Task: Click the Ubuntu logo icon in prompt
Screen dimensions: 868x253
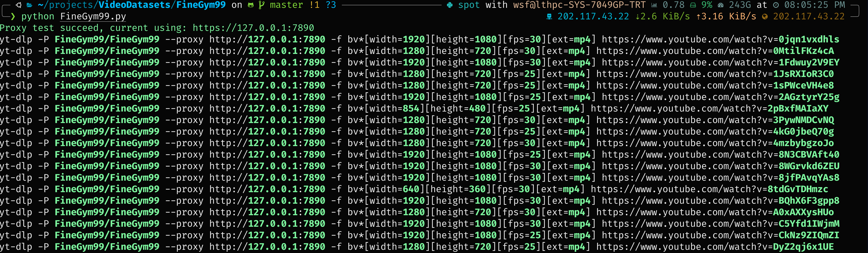Action: coord(19,5)
